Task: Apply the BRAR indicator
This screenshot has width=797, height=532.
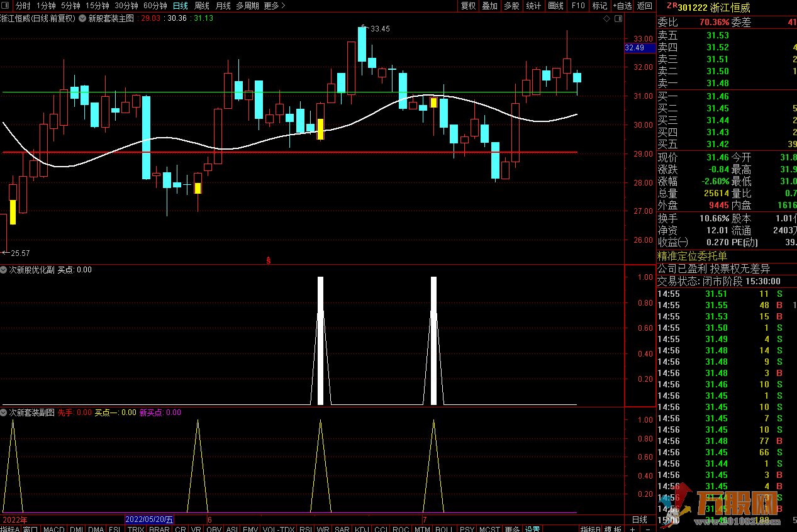Action: (160, 529)
